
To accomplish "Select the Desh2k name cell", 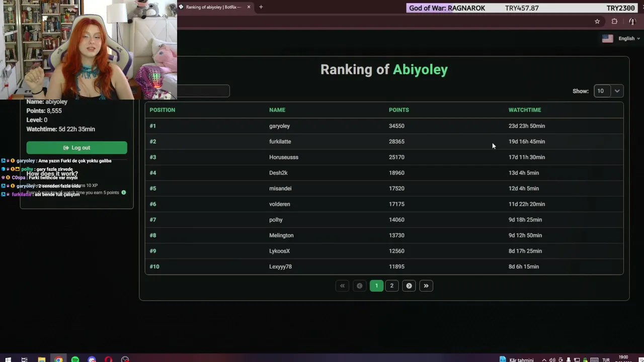I will point(278,173).
